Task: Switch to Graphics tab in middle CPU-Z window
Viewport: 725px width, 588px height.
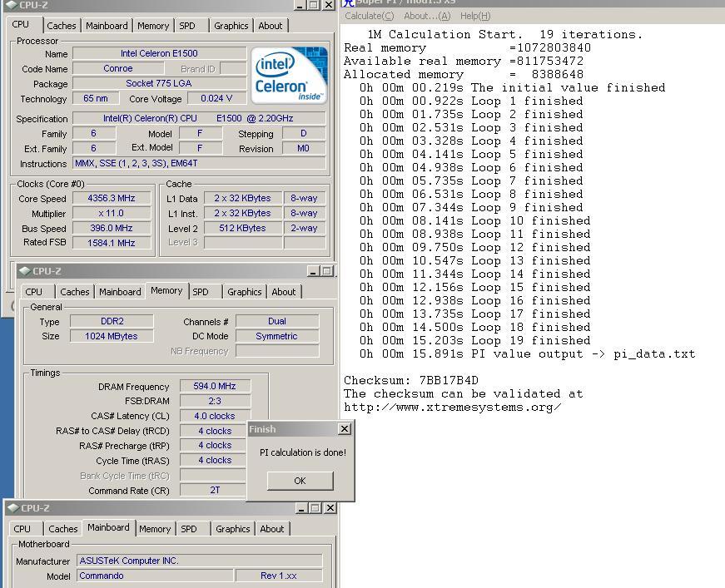Action: click(244, 292)
